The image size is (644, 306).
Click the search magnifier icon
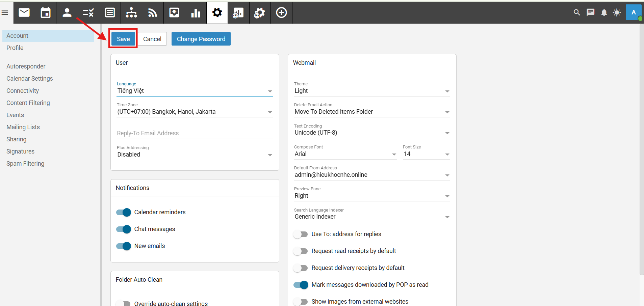click(577, 12)
